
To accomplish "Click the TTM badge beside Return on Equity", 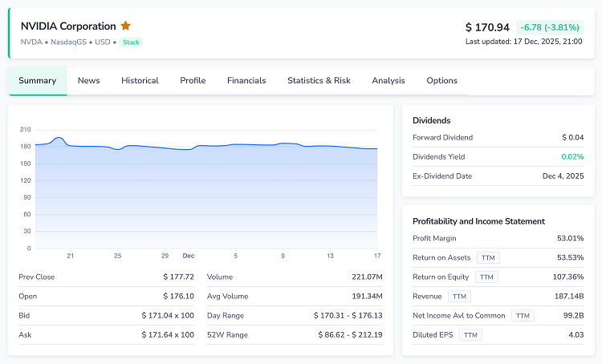I will pos(486,277).
